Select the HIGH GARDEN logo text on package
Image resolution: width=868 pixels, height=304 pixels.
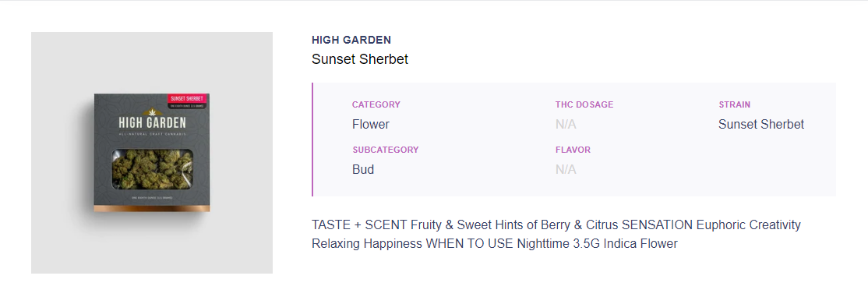[x=152, y=123]
